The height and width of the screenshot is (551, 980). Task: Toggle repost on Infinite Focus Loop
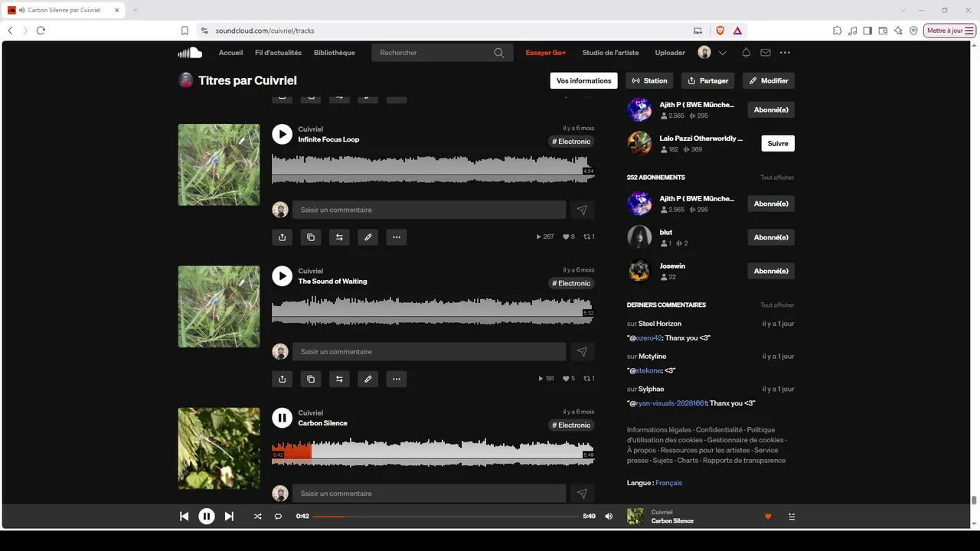coord(338,237)
